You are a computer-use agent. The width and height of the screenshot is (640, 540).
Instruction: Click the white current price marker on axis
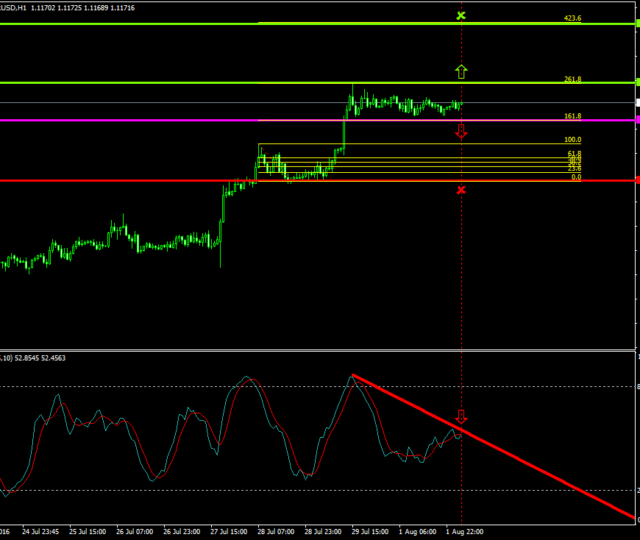point(636,102)
